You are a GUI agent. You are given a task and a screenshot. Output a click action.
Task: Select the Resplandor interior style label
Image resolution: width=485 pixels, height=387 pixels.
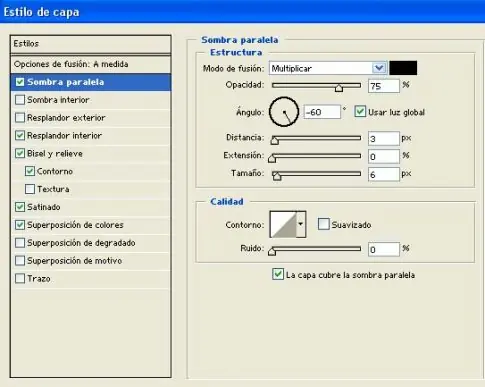(x=64, y=136)
